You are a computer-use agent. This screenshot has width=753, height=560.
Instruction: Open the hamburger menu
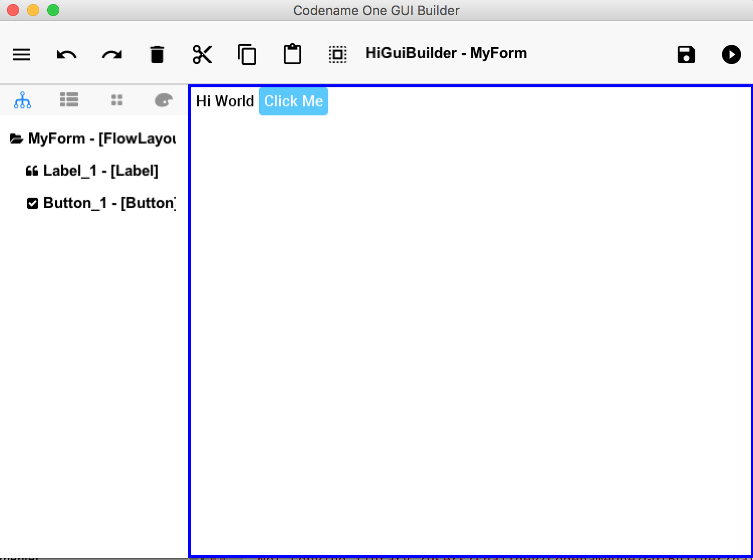21,54
